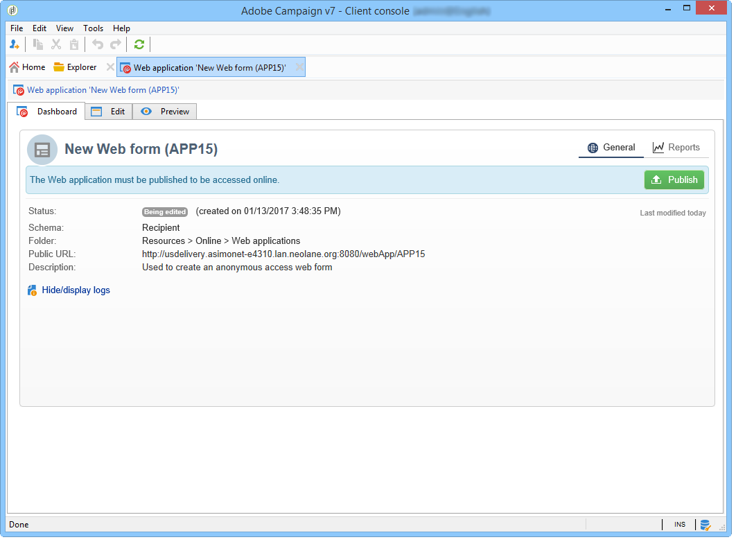Open the Reports section tab

click(x=676, y=148)
